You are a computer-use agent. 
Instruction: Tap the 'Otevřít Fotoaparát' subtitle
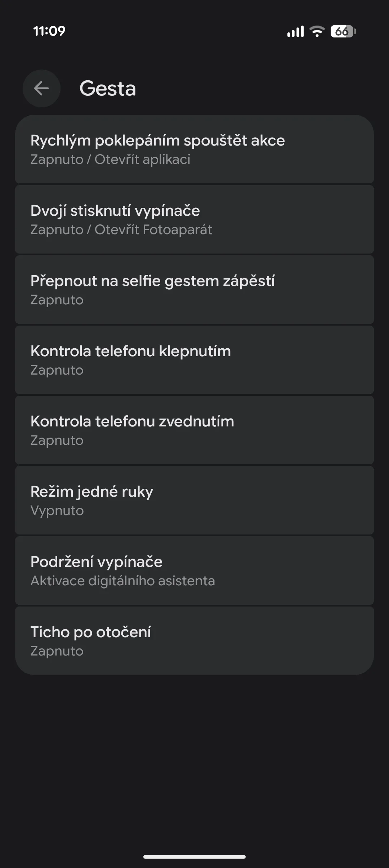(153, 230)
